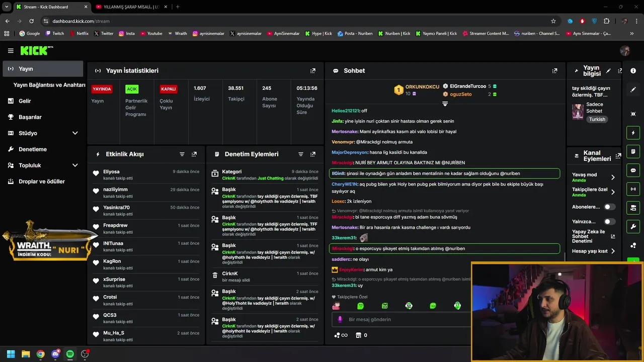Open the Etkinlik Akışı filter icon

click(x=182, y=154)
